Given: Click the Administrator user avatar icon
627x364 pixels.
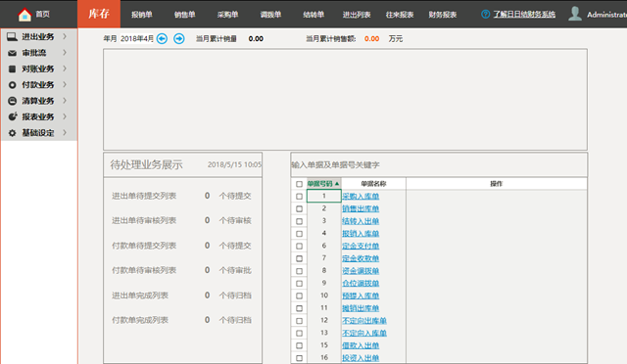Looking at the screenshot, I should pyautogui.click(x=575, y=14).
